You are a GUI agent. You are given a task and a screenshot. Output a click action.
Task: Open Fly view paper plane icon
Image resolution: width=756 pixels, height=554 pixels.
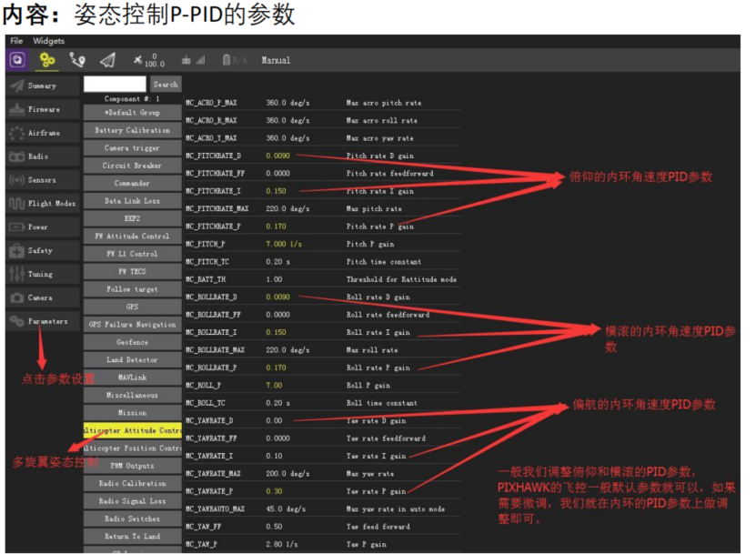click(x=106, y=58)
